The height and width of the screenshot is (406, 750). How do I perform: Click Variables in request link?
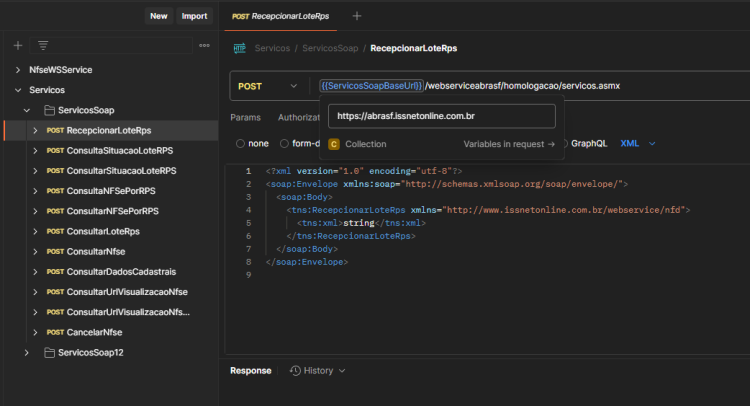(509, 144)
